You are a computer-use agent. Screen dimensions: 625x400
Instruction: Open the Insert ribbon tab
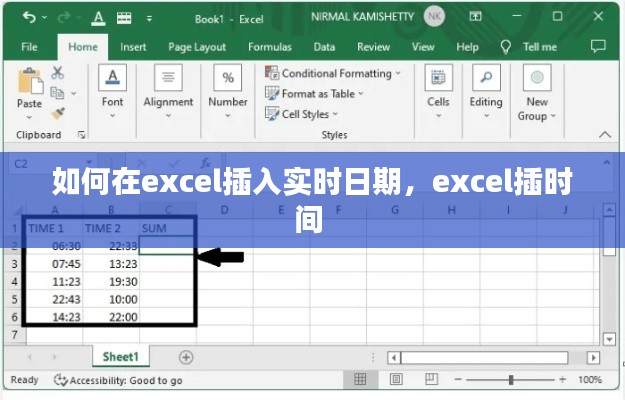coord(133,47)
